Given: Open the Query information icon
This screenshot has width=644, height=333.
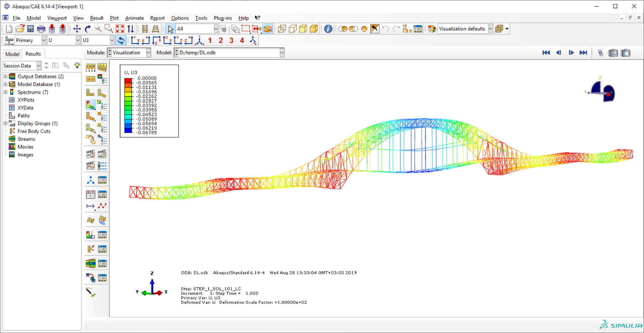Looking at the screenshot, I should [x=328, y=29].
